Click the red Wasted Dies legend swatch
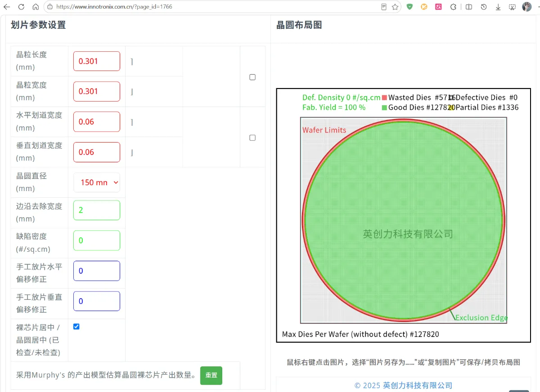 coord(384,98)
